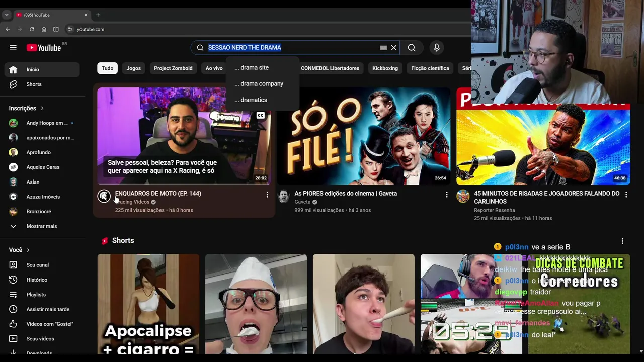Open the YouTube guide hamburger menu
Image resolution: width=644 pixels, height=362 pixels.
coord(13,48)
